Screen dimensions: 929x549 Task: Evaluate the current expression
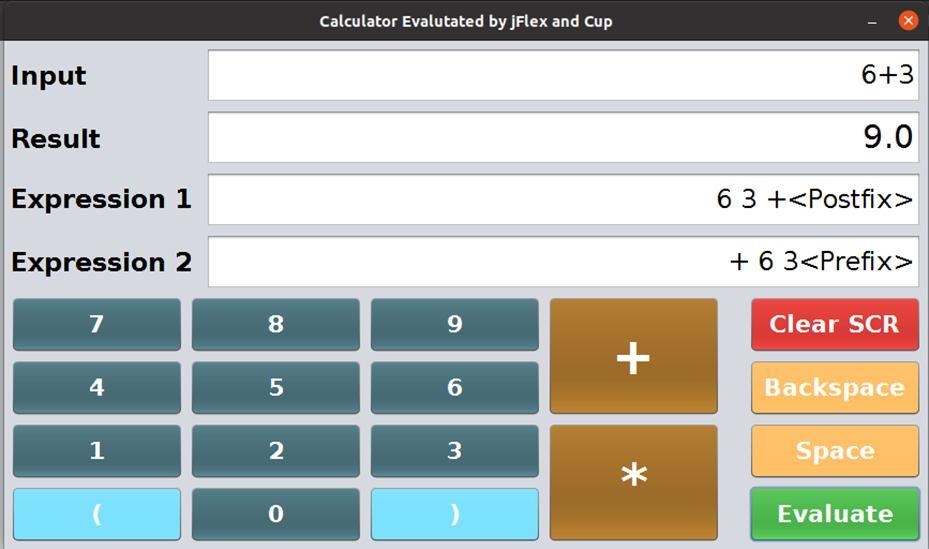pos(834,513)
